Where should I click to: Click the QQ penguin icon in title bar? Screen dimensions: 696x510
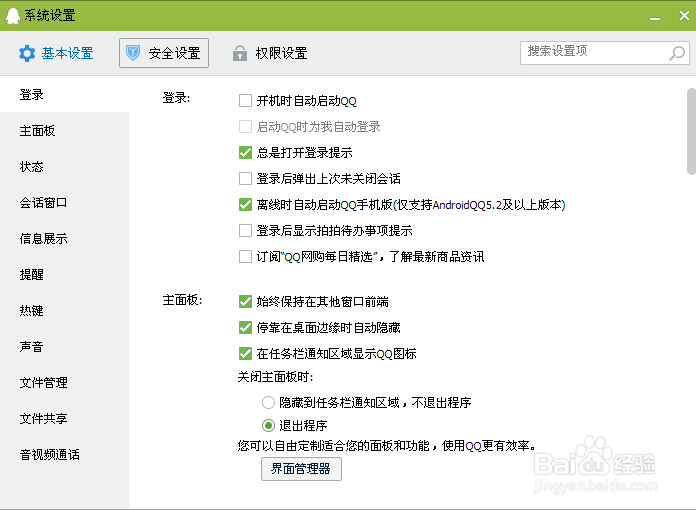(12, 16)
